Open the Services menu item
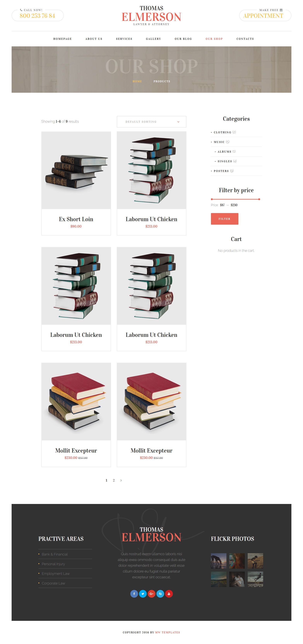 [124, 39]
